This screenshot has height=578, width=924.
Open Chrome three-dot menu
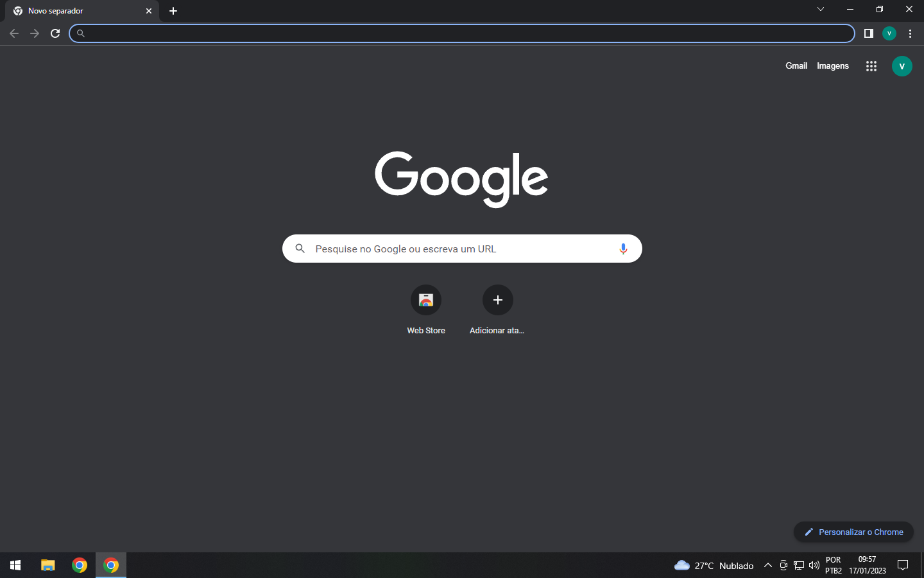[x=910, y=33]
